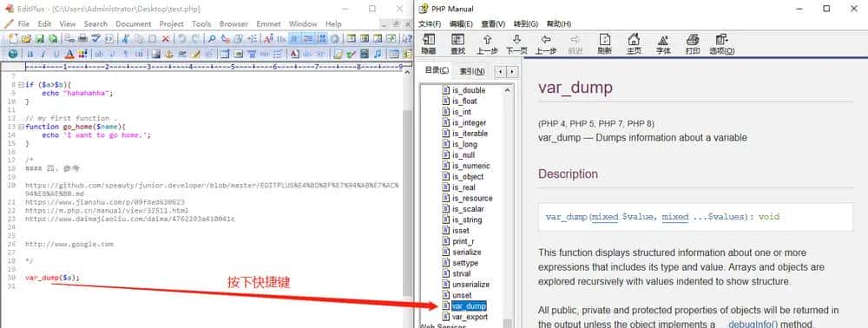Click the Open file folder icon
The height and width of the screenshot is (328, 868).
pyautogui.click(x=26, y=38)
